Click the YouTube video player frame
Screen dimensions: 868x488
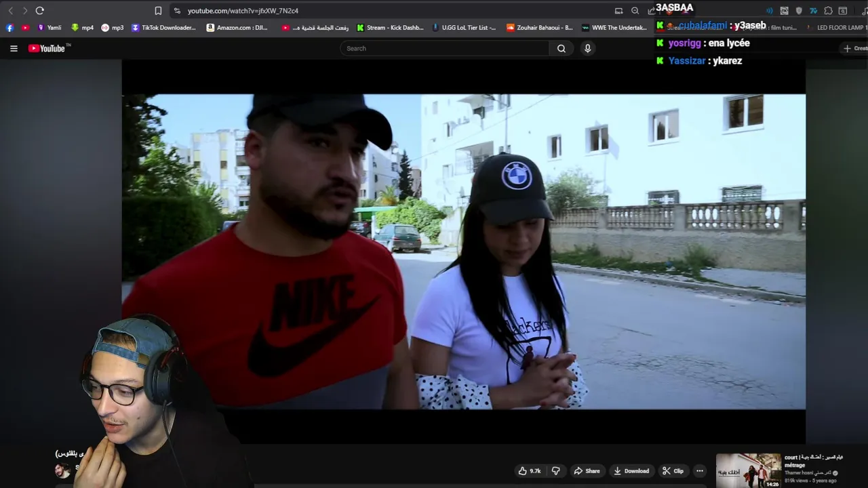464,251
